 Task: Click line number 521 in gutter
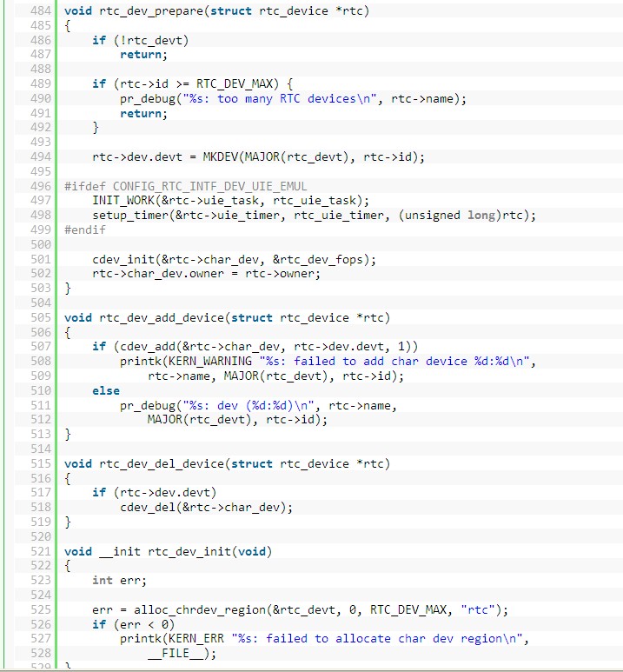41,551
